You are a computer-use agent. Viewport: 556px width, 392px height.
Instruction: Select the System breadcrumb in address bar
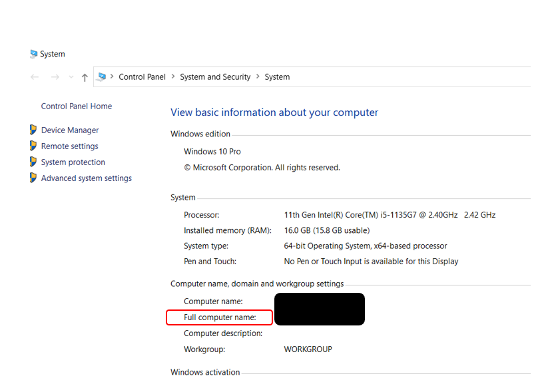click(x=277, y=77)
